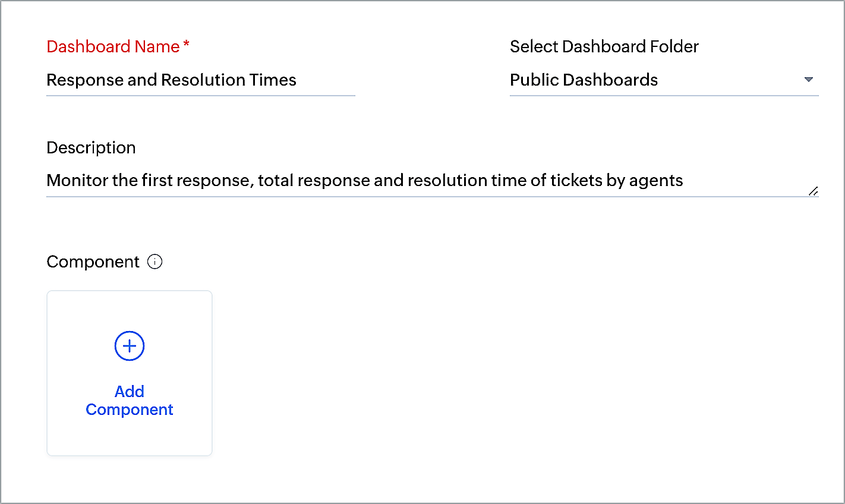Click the 'Public Dashboards' selected value text
This screenshot has height=504, width=845.
(x=584, y=80)
